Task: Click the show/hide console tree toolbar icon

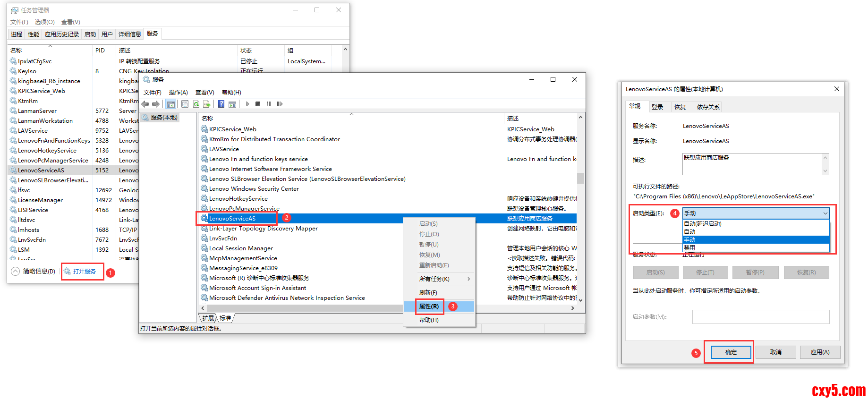Action: [x=171, y=104]
